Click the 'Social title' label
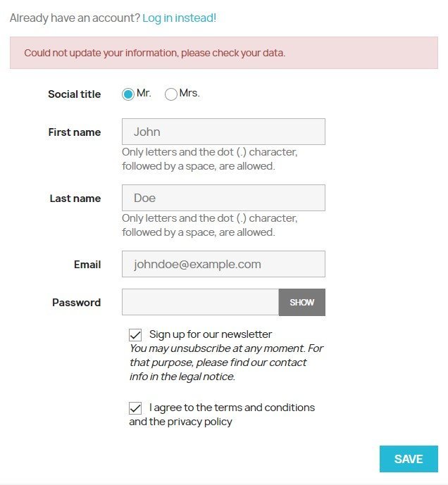 click(74, 94)
